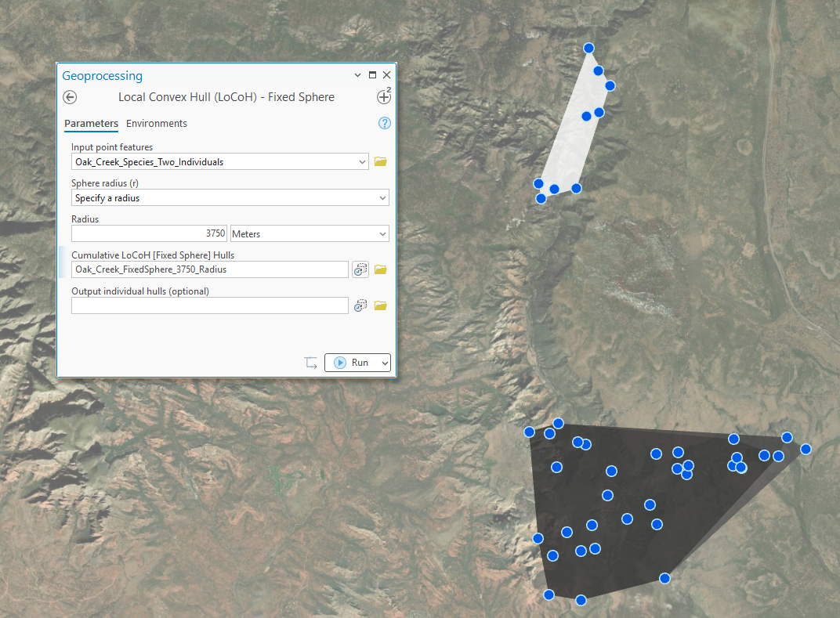Open the Sphere radius (r) dropdown
The width and height of the screenshot is (840, 618).
(382, 197)
